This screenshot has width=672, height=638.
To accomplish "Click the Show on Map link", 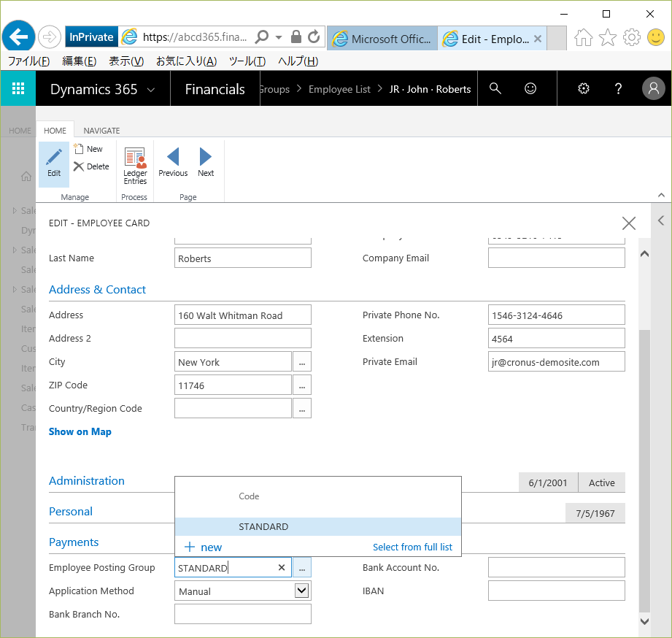I will [x=80, y=431].
